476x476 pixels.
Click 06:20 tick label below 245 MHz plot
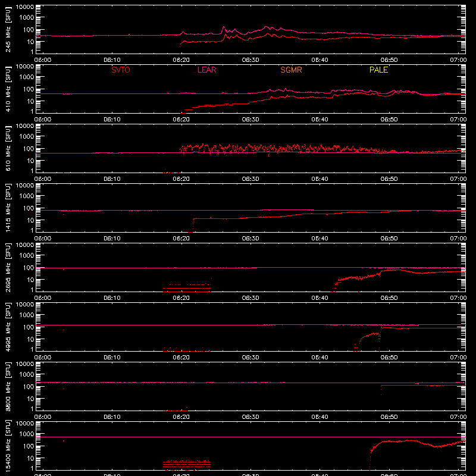click(181, 60)
